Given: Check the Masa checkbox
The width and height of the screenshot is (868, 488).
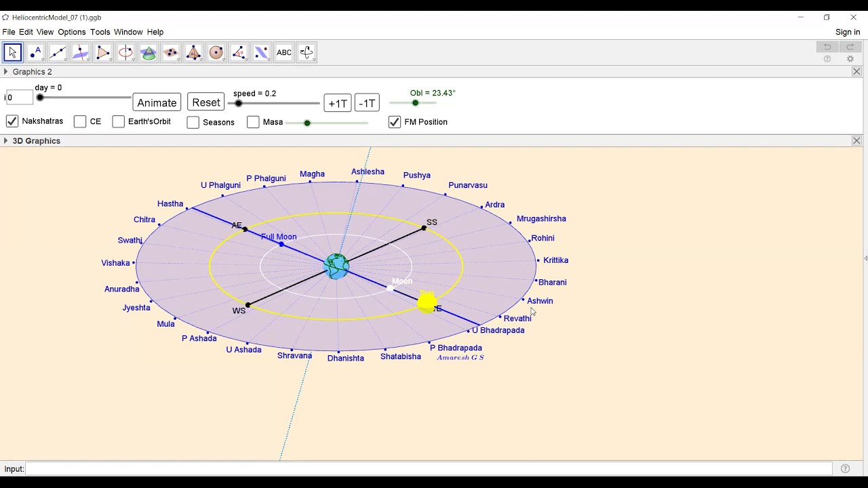Looking at the screenshot, I should [x=253, y=122].
